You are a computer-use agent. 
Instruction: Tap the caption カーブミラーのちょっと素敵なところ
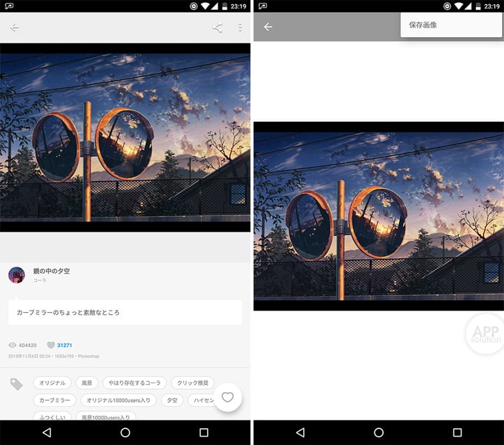pos(68,312)
